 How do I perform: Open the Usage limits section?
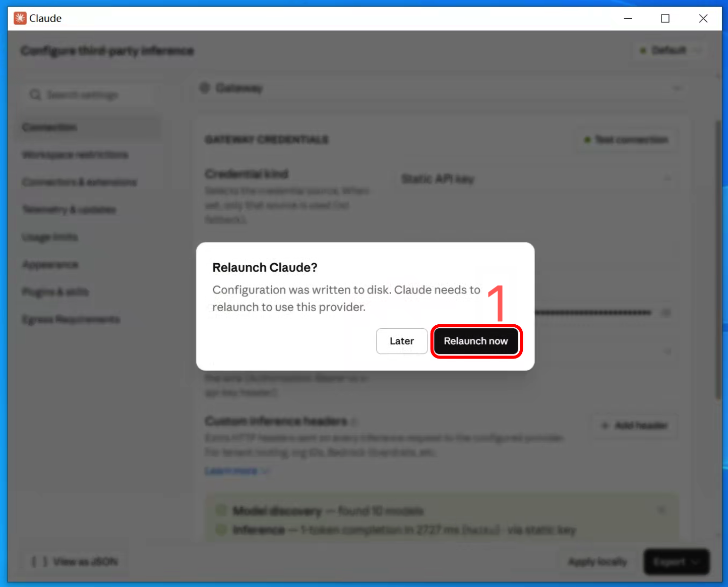[50, 237]
